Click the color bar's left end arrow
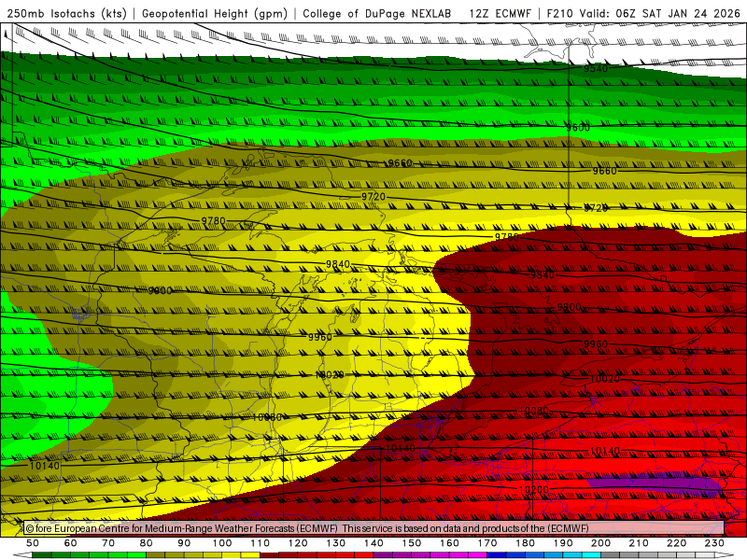 (22, 554)
